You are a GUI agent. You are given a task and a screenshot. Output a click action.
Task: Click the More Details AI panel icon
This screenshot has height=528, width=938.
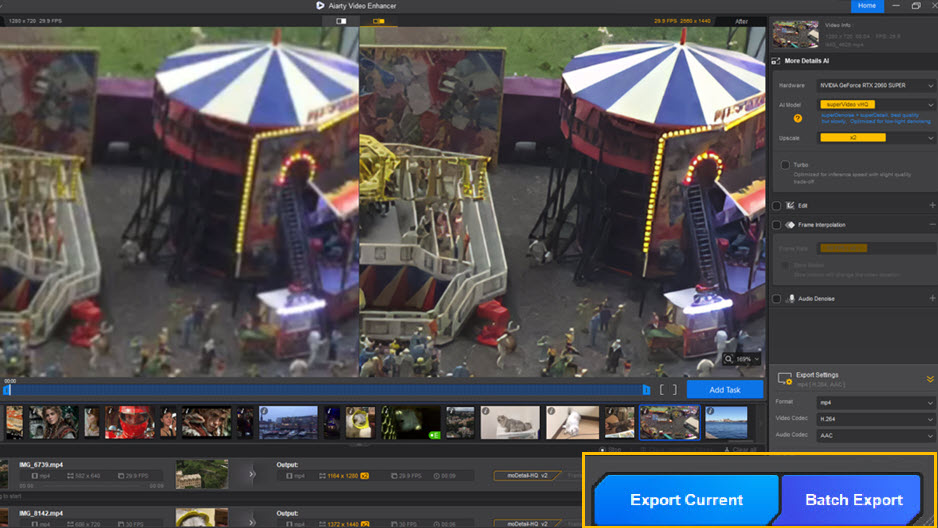coord(776,61)
